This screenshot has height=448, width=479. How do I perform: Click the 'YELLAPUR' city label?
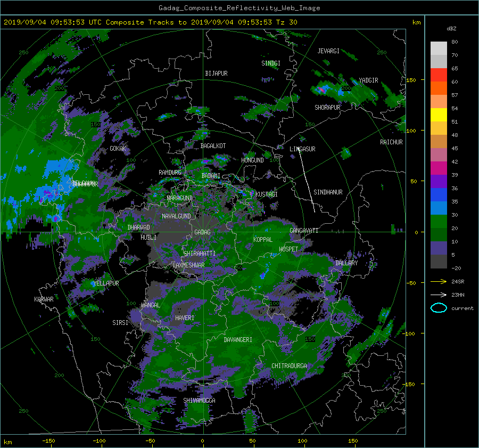(106, 283)
